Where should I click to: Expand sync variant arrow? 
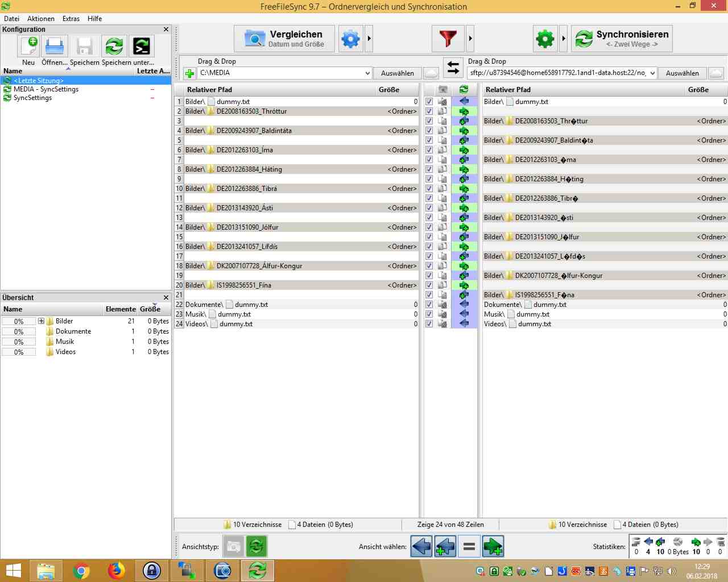click(x=563, y=39)
